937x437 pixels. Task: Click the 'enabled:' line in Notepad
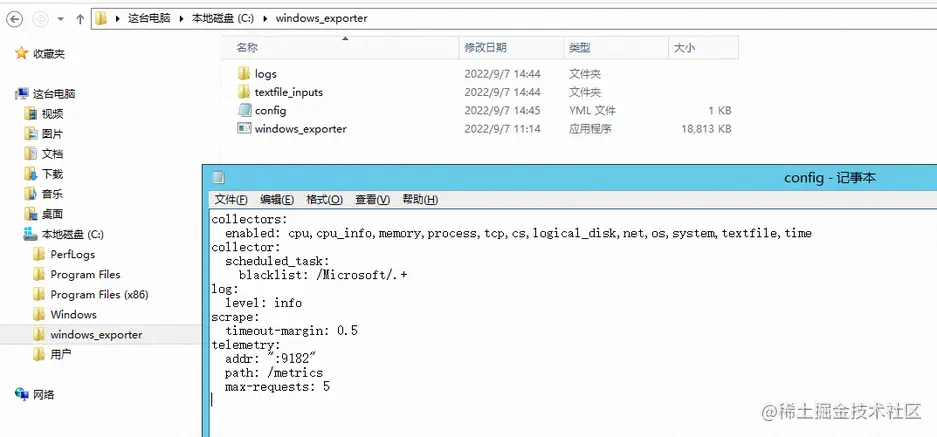pos(518,233)
